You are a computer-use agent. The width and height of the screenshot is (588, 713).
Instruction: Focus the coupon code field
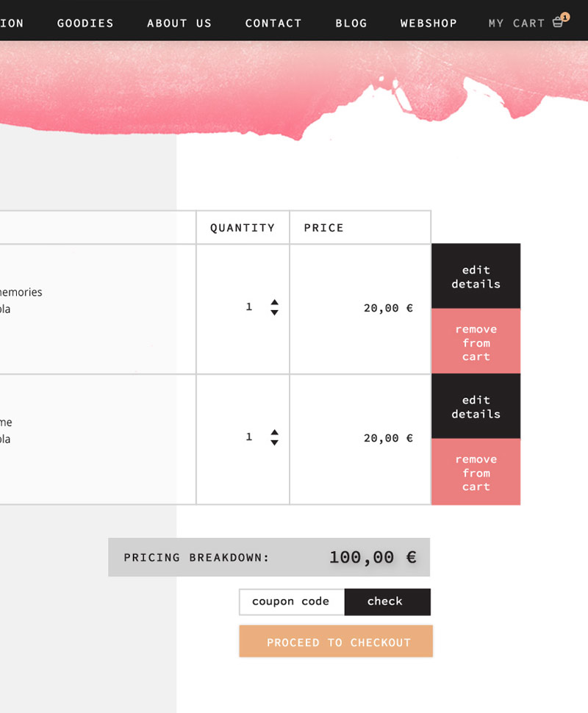click(292, 601)
